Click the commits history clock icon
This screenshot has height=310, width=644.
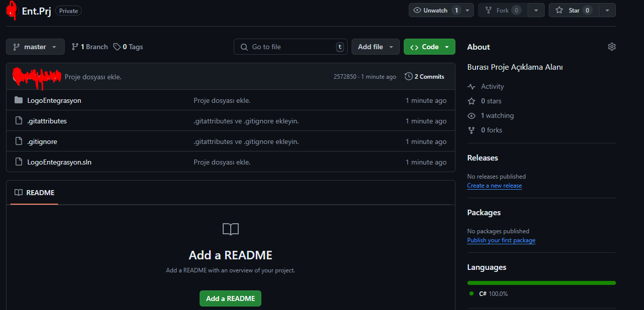coord(409,76)
